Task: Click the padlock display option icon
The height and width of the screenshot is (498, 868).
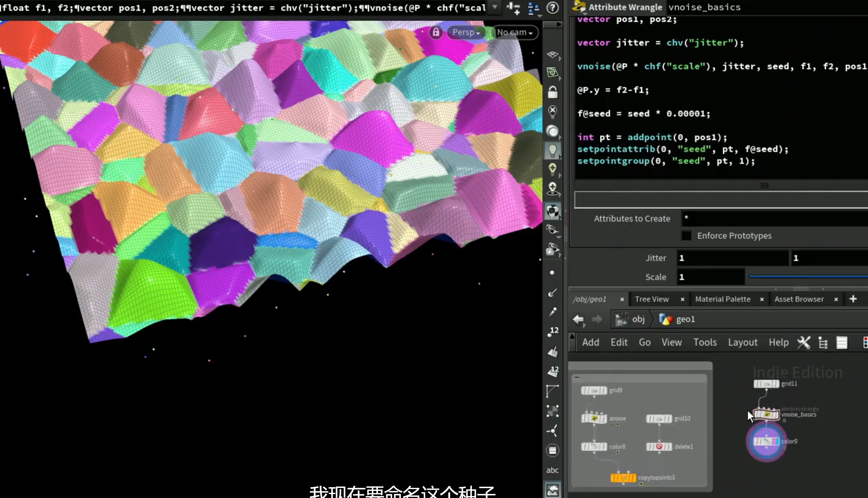Action: 552,92
